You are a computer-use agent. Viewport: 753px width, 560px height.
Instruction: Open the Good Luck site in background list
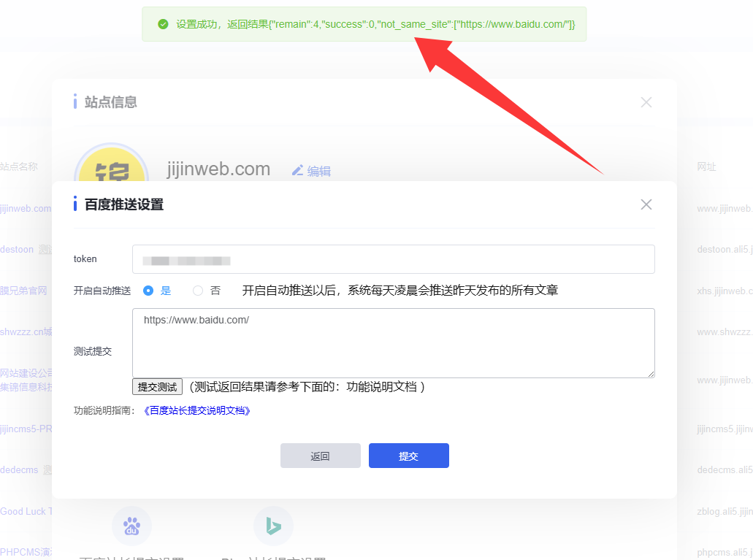point(26,512)
